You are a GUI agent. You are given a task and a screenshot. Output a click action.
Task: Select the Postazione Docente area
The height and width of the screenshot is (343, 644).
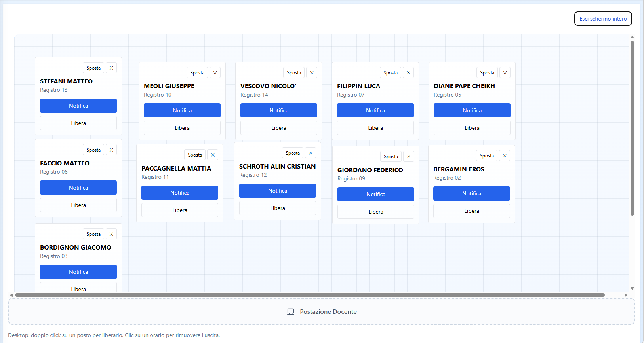[x=322, y=312]
